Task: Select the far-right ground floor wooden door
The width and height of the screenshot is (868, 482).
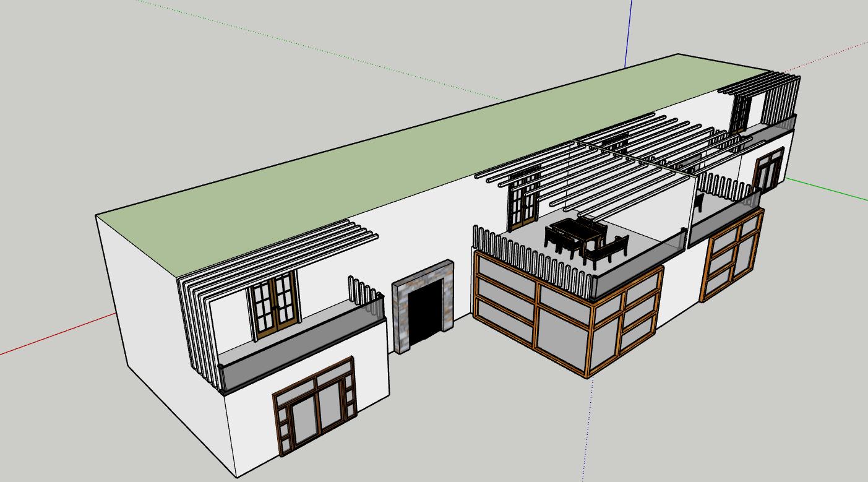Action: click(x=768, y=170)
